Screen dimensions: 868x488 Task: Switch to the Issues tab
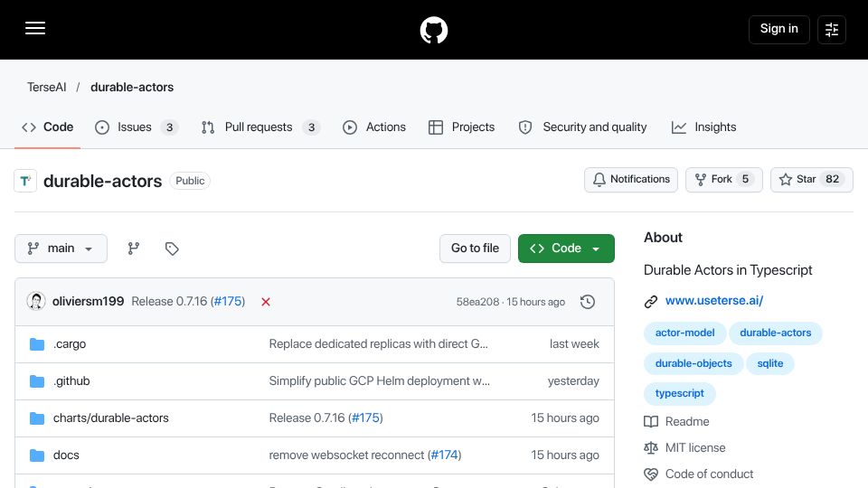pos(137,127)
